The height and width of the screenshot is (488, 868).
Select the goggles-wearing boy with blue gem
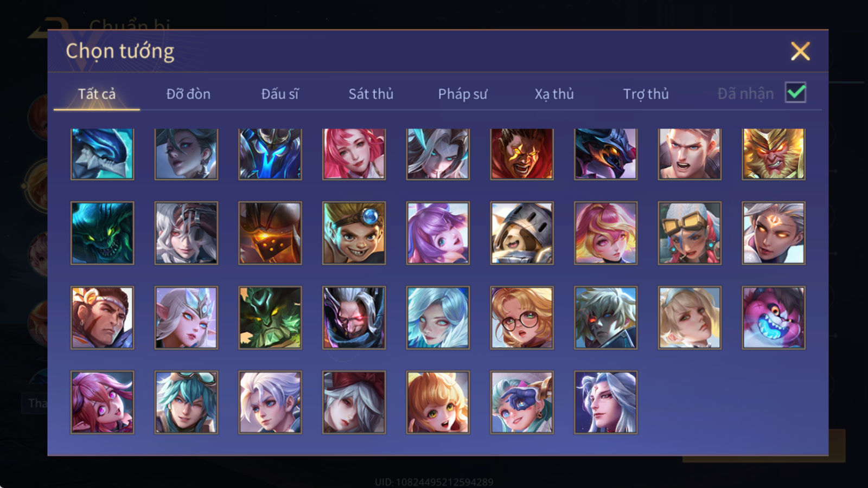(354, 233)
